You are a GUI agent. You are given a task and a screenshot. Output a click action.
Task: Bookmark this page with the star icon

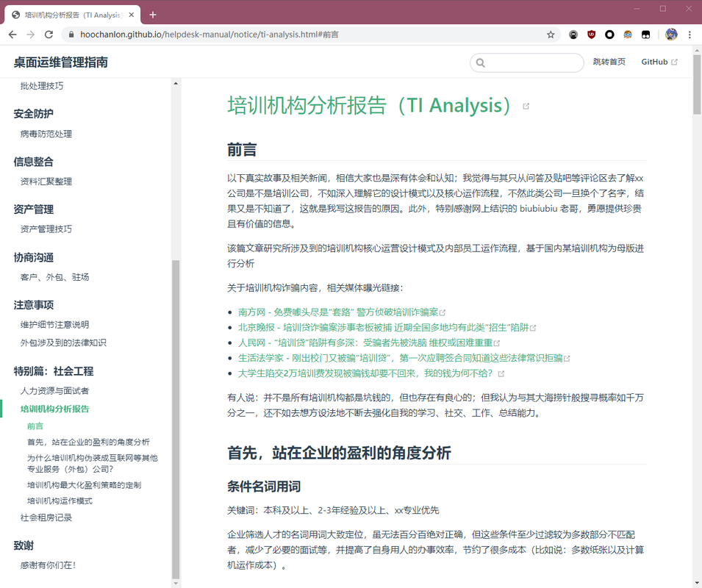pyautogui.click(x=551, y=35)
